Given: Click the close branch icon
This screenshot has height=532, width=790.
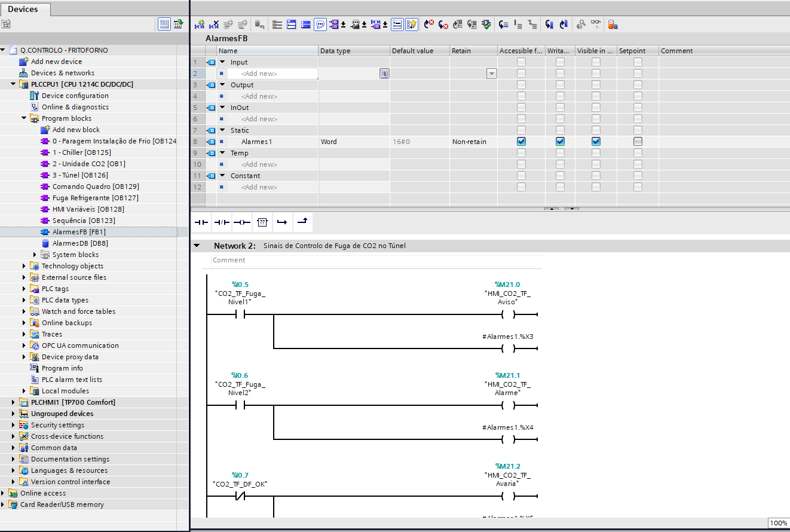Looking at the screenshot, I should click(x=302, y=222).
